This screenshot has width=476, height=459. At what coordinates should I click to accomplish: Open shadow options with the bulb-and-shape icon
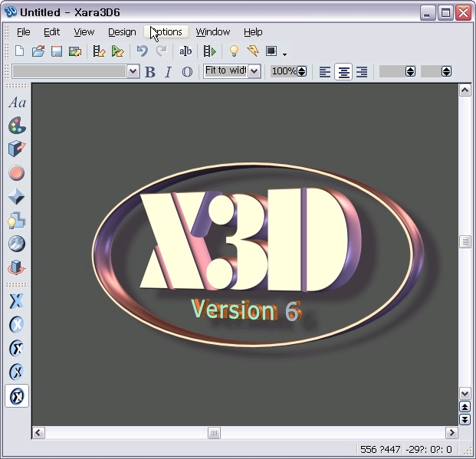click(16, 220)
